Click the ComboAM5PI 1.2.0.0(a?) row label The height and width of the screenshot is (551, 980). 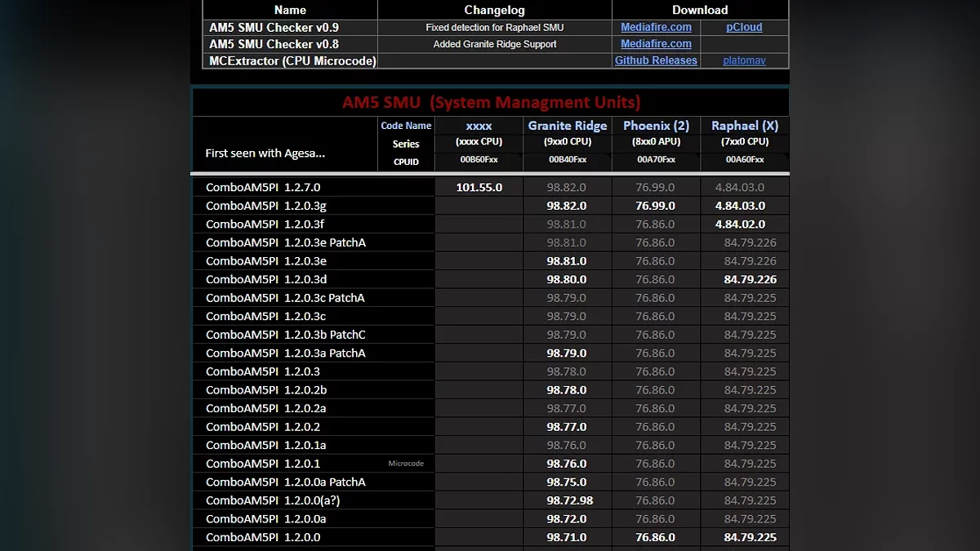pyautogui.click(x=274, y=500)
